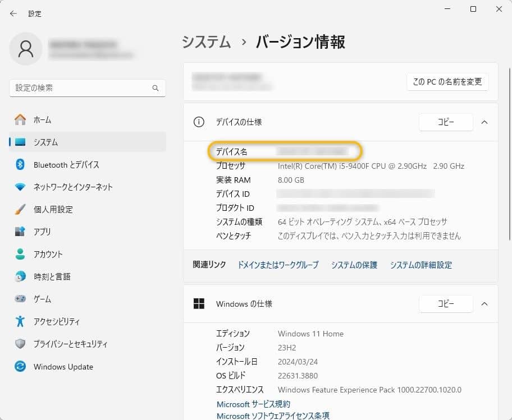Maximize the 設定 window
The image size is (512, 420).
click(x=473, y=9)
